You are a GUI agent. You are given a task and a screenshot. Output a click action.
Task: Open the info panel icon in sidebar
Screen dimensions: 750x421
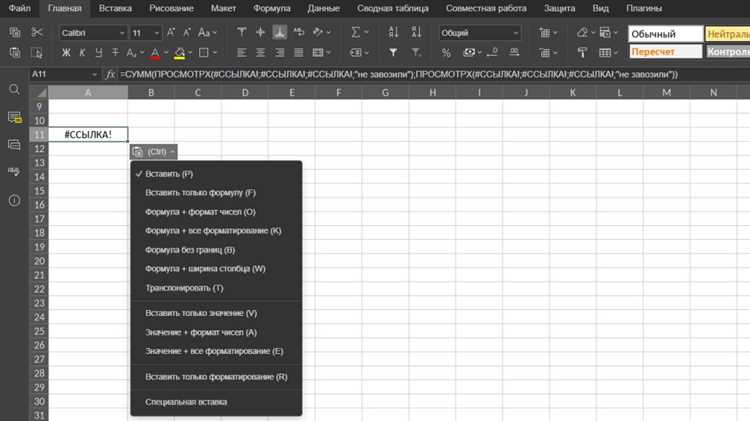point(14,200)
